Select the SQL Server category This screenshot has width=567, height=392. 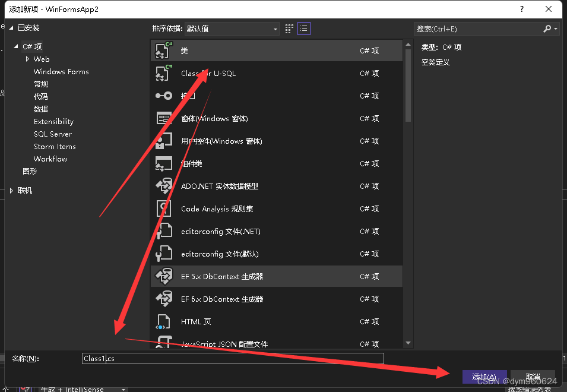(x=52, y=134)
